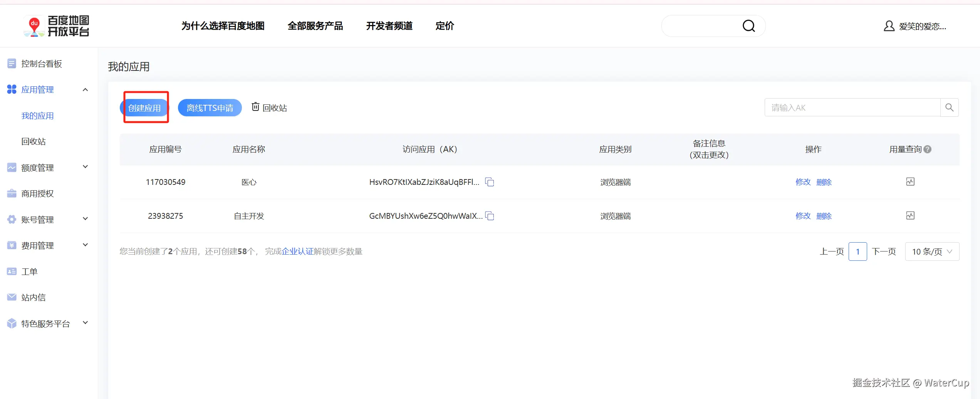Open usage chart for app 23938275
This screenshot has width=980, height=399.
(x=910, y=215)
